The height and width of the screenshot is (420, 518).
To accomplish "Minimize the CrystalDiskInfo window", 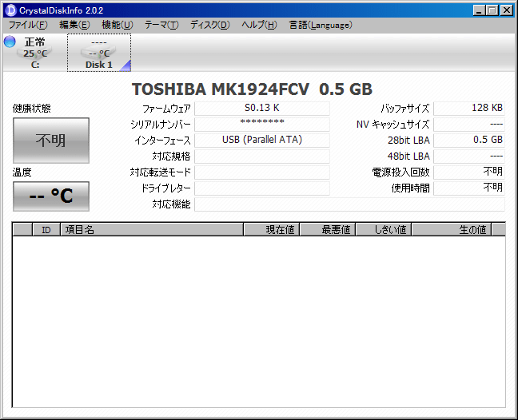I will pyautogui.click(x=479, y=10).
